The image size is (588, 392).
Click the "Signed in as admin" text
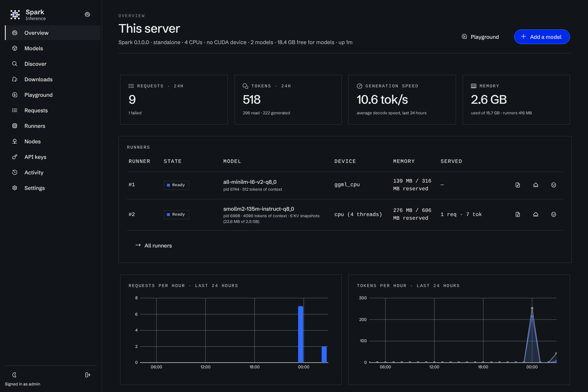[22, 384]
